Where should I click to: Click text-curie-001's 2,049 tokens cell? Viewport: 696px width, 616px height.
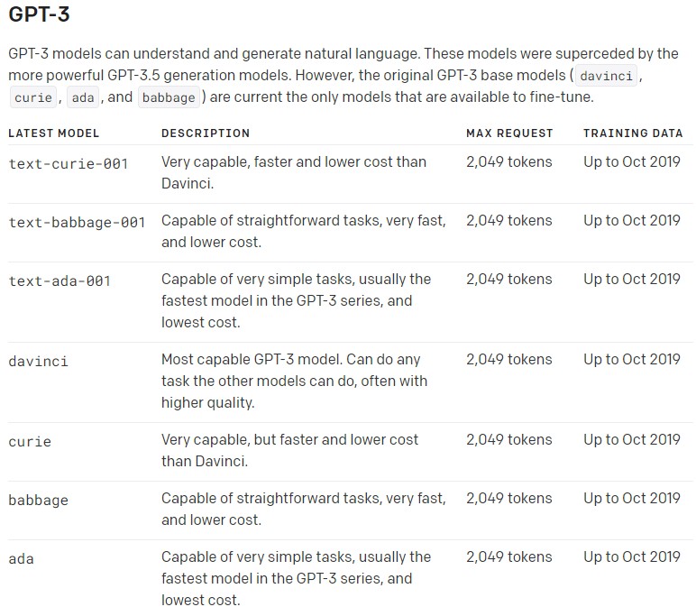[509, 161]
